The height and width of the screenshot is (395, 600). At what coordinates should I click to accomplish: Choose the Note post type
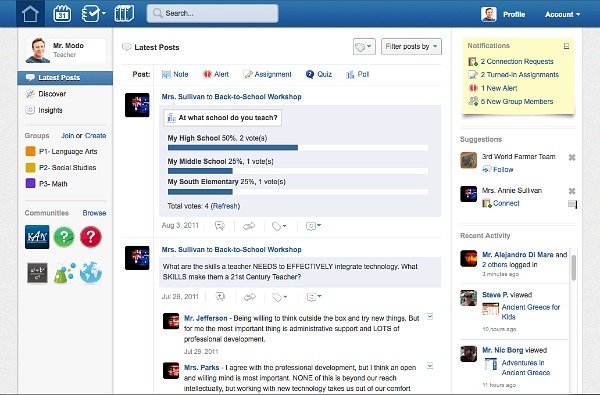pyautogui.click(x=175, y=74)
